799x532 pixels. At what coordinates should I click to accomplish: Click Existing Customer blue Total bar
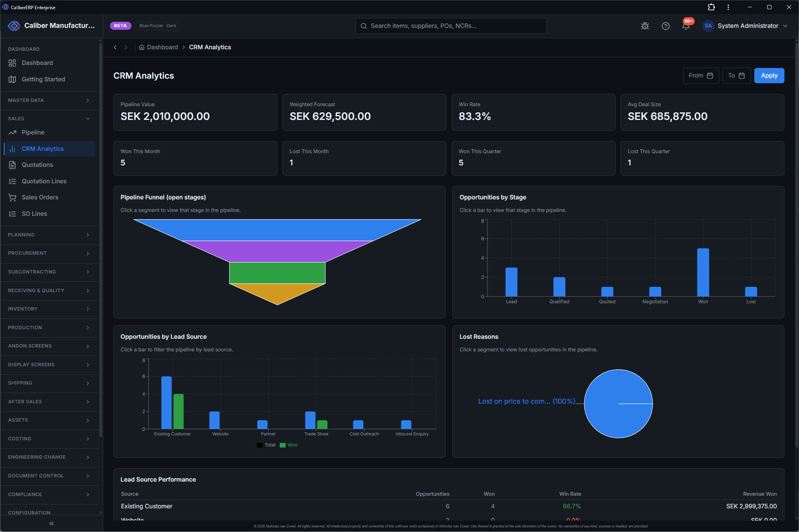point(167,403)
